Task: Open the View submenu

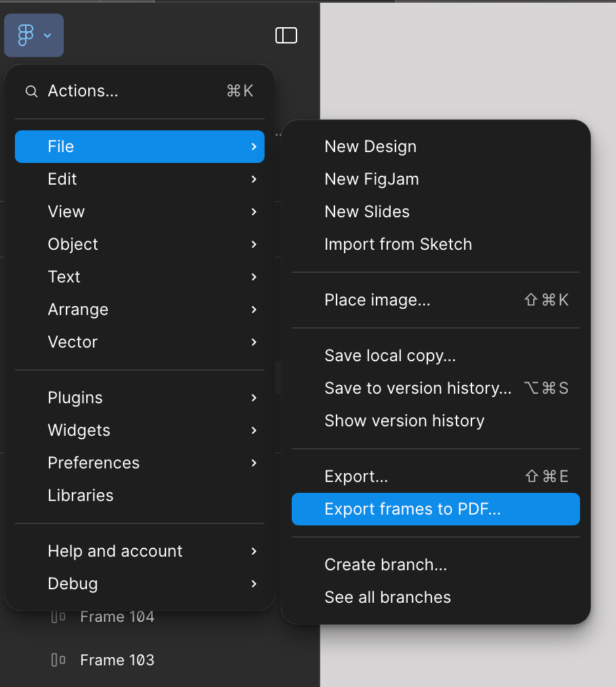Action: coord(140,212)
